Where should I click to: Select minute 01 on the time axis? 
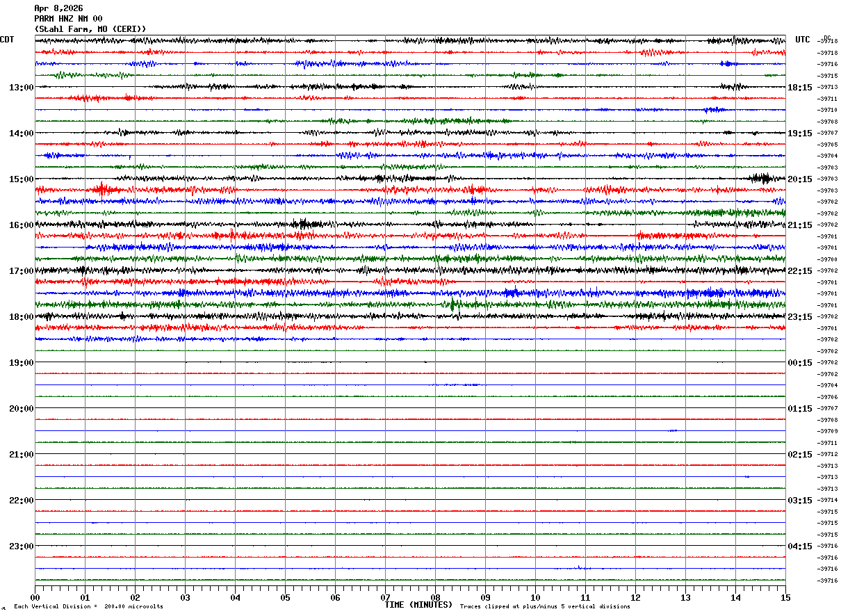coord(85,598)
